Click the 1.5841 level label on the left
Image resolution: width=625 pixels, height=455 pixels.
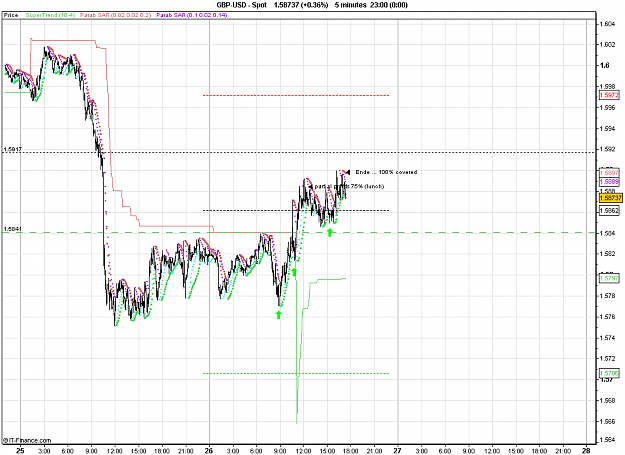click(x=13, y=229)
